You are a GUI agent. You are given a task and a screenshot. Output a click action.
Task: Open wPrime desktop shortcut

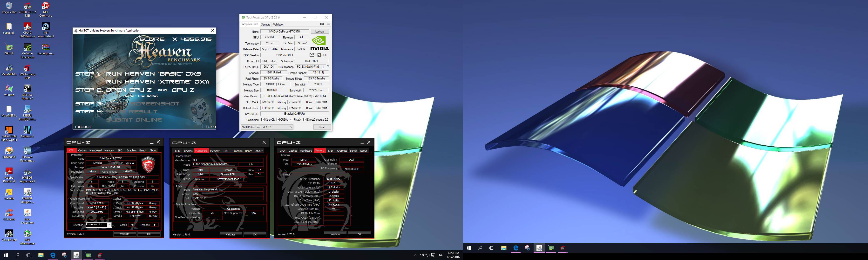[x=9, y=91]
